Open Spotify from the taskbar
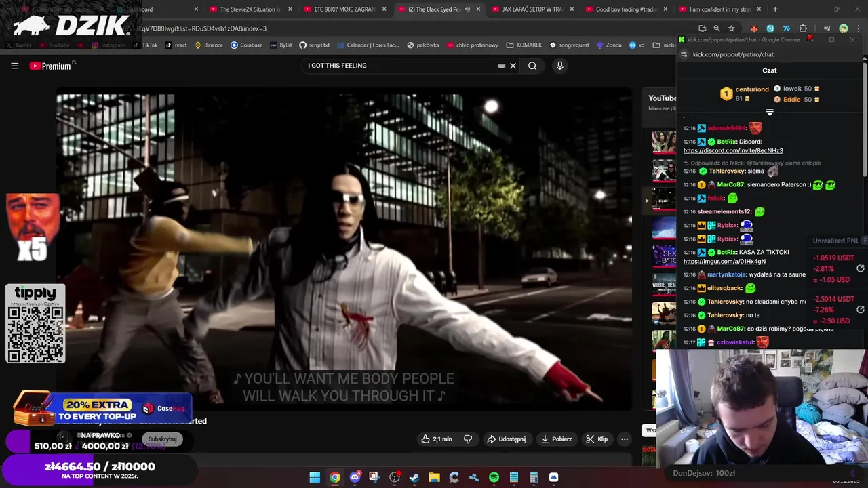The width and height of the screenshot is (868, 488). click(x=494, y=477)
